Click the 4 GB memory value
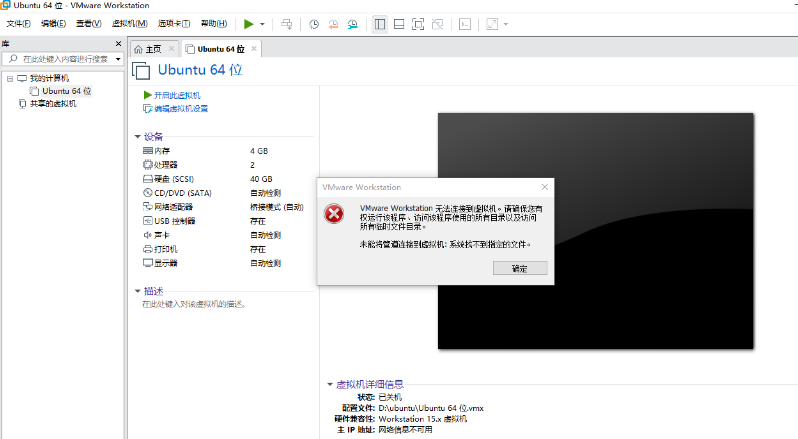Image resolution: width=798 pixels, height=439 pixels. (259, 151)
